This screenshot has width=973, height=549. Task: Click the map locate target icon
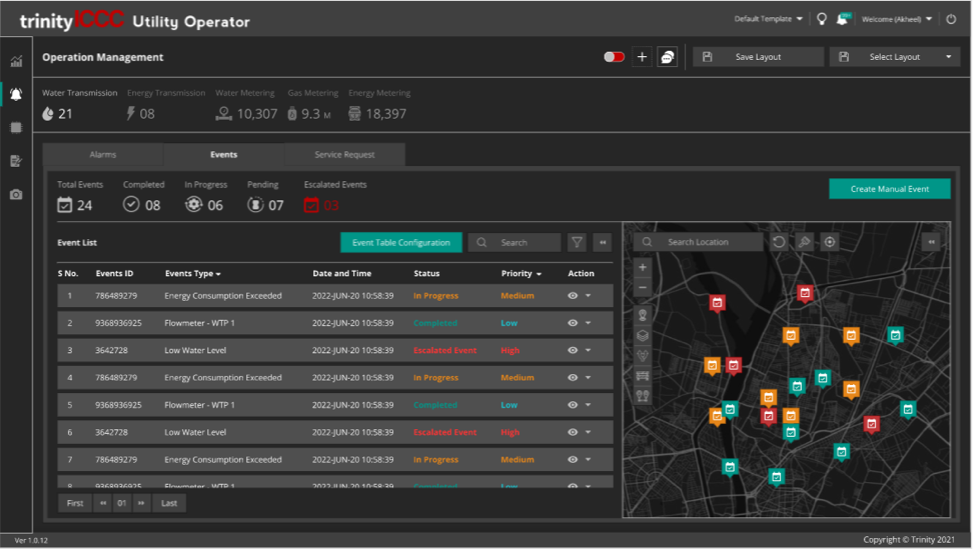tap(830, 242)
